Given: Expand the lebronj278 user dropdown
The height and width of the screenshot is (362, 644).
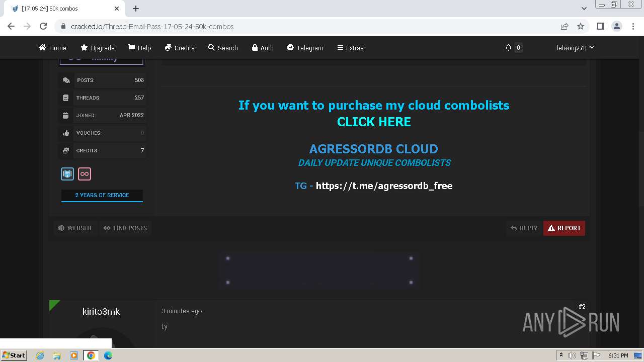Looking at the screenshot, I should (x=575, y=48).
